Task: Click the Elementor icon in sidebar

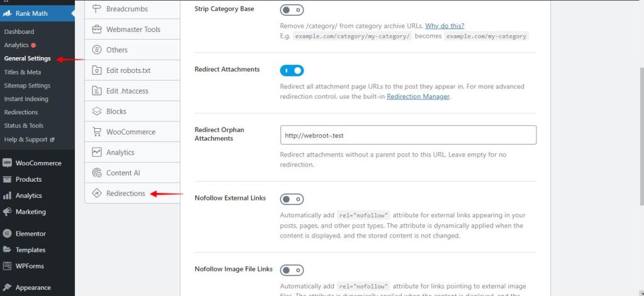Action: (8, 234)
